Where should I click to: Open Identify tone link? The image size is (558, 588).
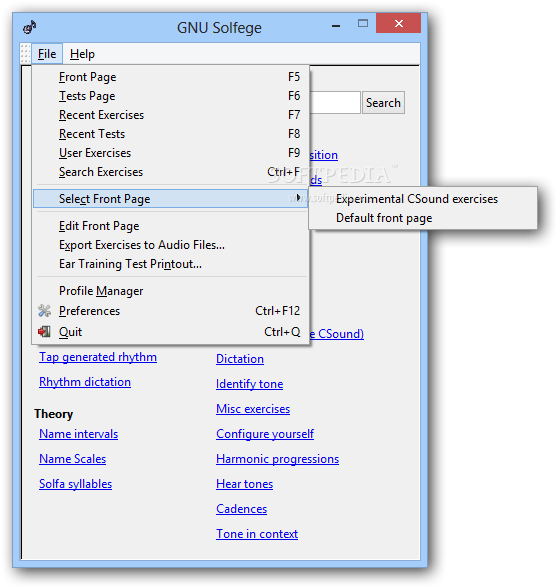coord(250,384)
